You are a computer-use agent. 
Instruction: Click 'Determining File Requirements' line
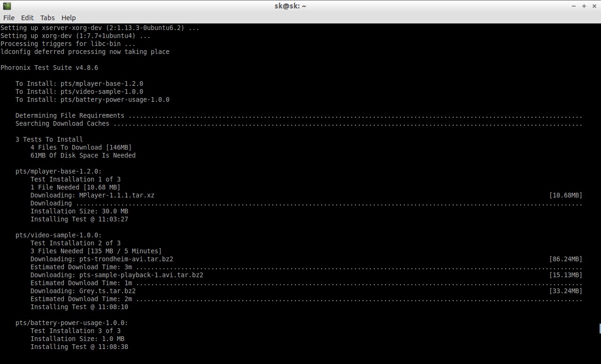(299, 115)
